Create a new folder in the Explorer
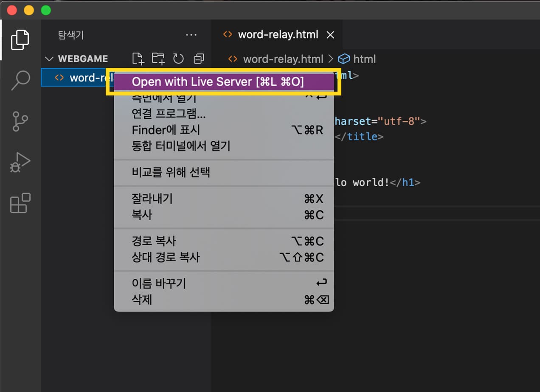 click(158, 59)
